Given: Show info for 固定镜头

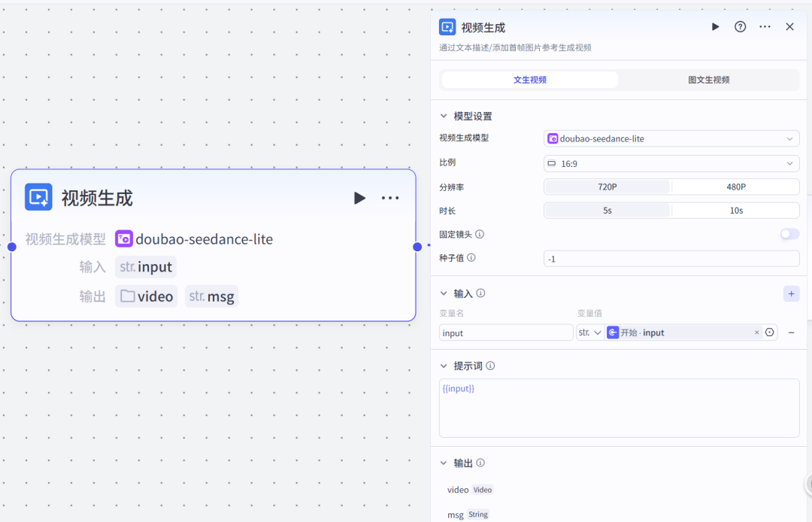Looking at the screenshot, I should pos(480,234).
